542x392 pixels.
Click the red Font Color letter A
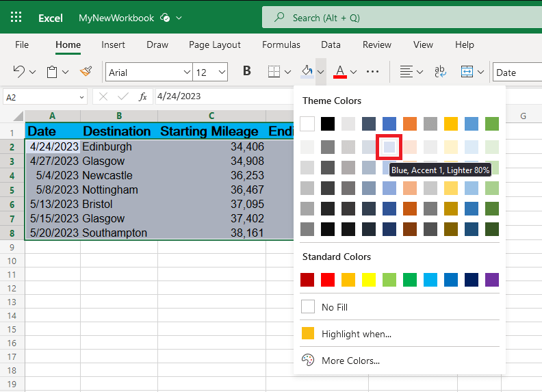340,72
